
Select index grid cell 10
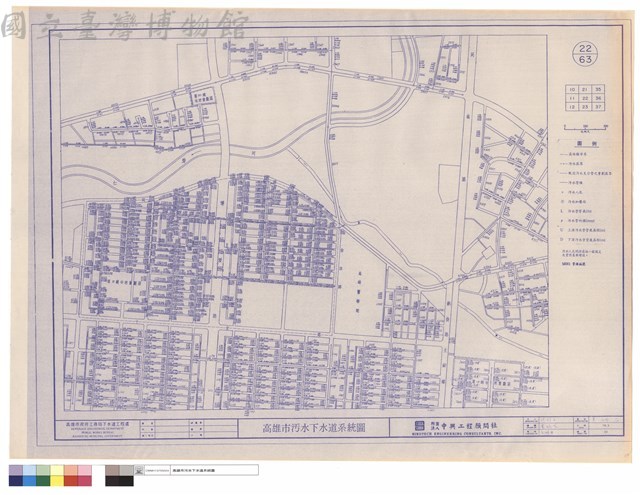coord(572,89)
